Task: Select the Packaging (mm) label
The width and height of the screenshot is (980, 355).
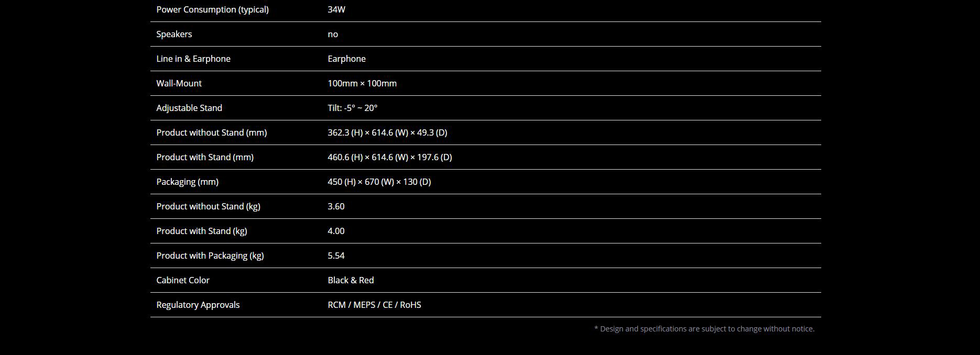Action: (x=187, y=182)
